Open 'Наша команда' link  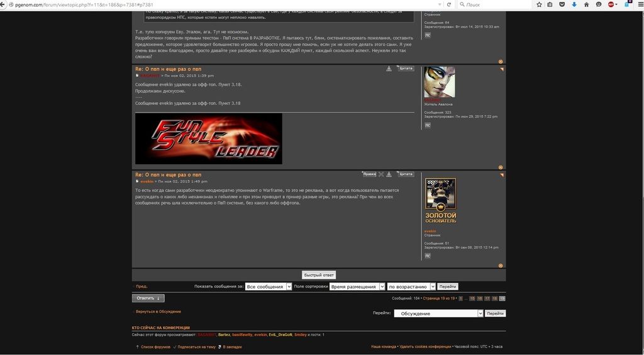click(384, 347)
